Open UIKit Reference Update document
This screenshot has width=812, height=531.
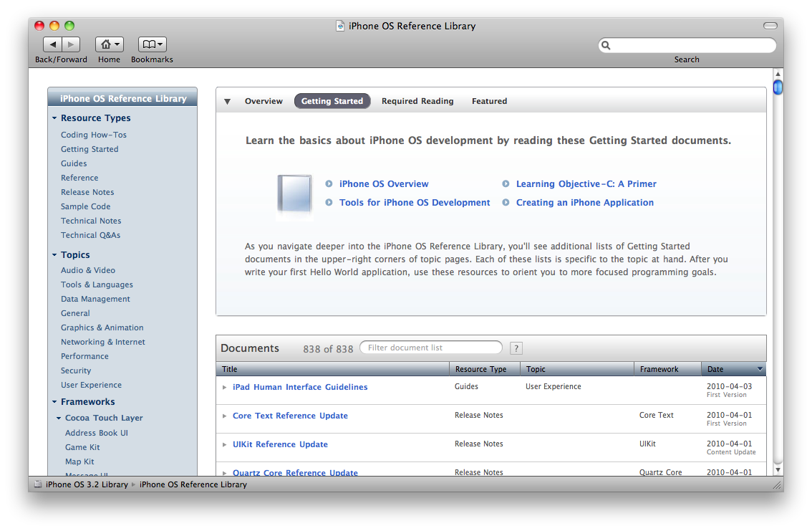(x=280, y=444)
